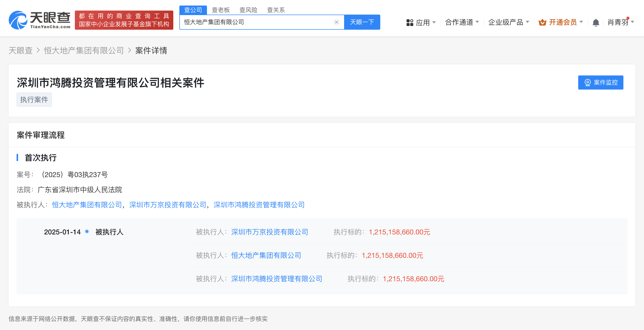Click the 2025-01-14 date text
Screen dimensions: 644x330
62,232
